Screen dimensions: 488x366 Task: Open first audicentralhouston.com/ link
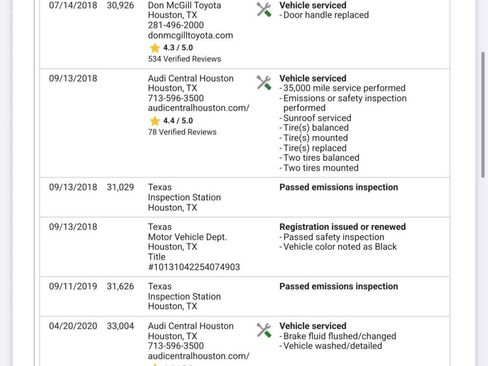pyautogui.click(x=199, y=108)
